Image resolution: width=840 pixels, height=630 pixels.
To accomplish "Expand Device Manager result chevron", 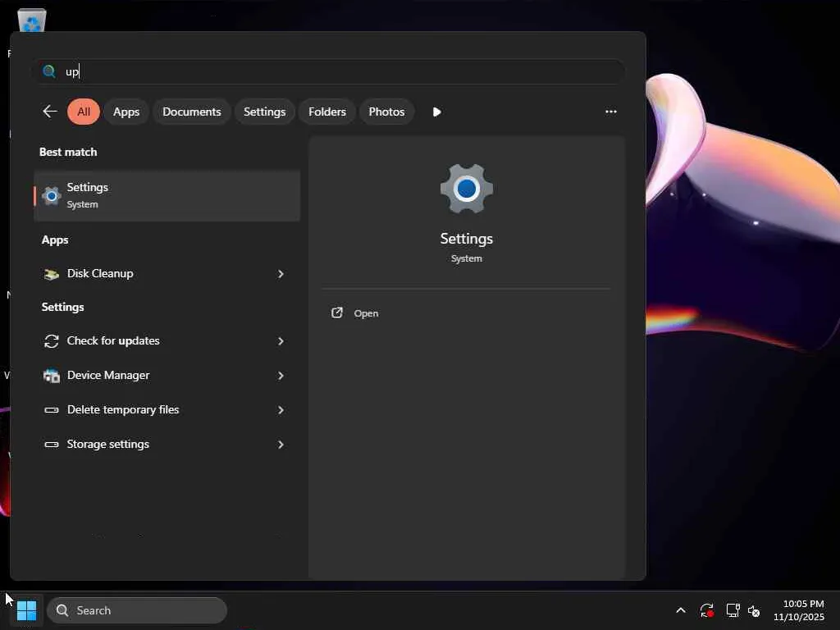I will pos(281,376).
